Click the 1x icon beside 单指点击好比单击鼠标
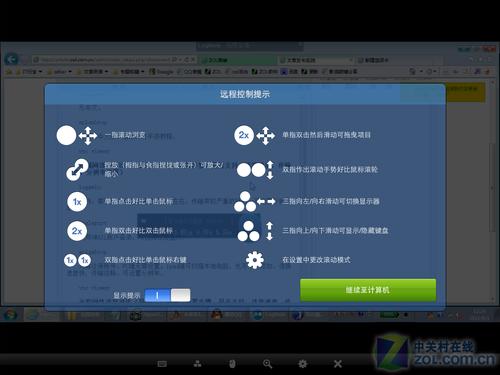The image size is (500, 375). (x=77, y=202)
